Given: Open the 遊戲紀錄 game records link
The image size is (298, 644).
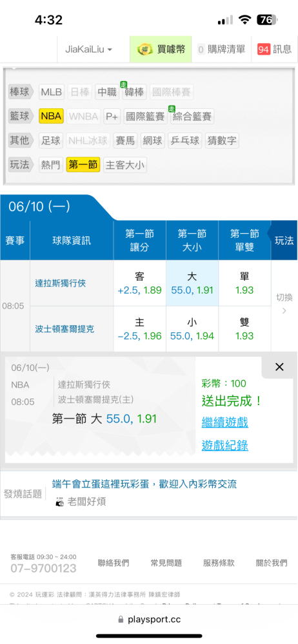Looking at the screenshot, I should (x=225, y=445).
